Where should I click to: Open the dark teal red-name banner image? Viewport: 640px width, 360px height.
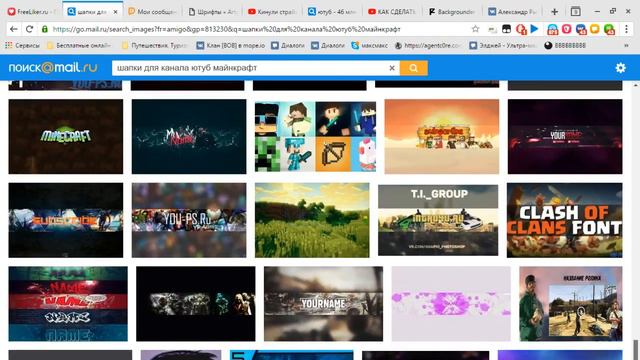click(189, 136)
